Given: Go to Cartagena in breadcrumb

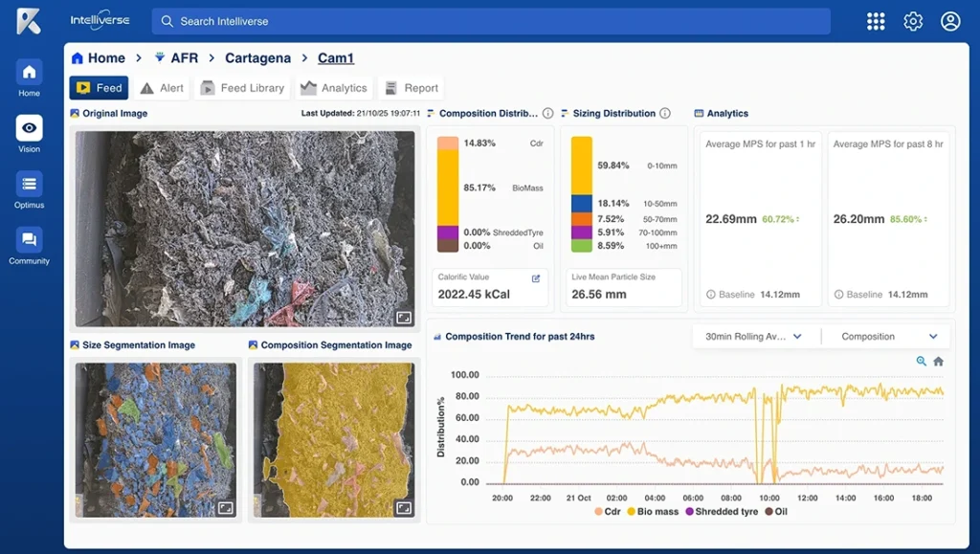Looking at the screenshot, I should coord(258,58).
